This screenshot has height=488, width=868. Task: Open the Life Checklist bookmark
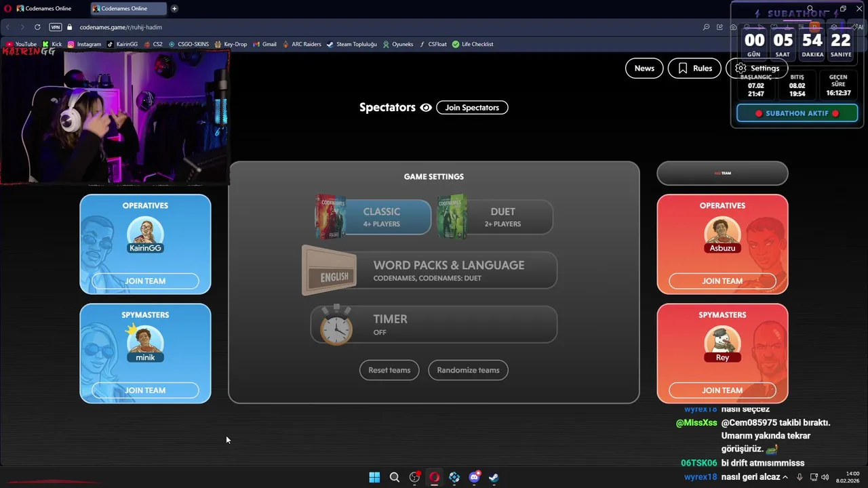pos(473,44)
